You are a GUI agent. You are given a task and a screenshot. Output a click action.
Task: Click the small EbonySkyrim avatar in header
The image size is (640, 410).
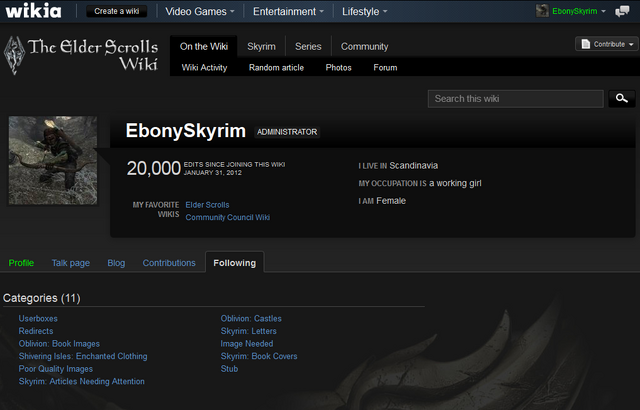[542, 11]
